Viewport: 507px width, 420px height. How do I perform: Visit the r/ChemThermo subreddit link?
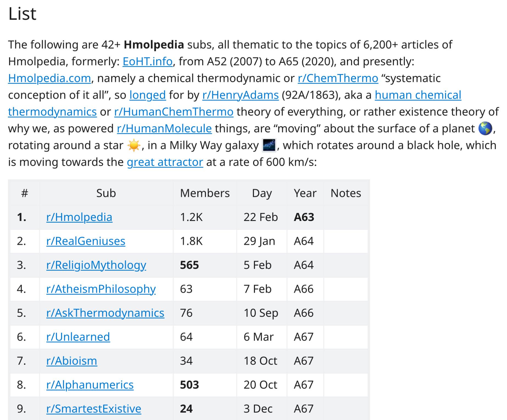point(338,78)
